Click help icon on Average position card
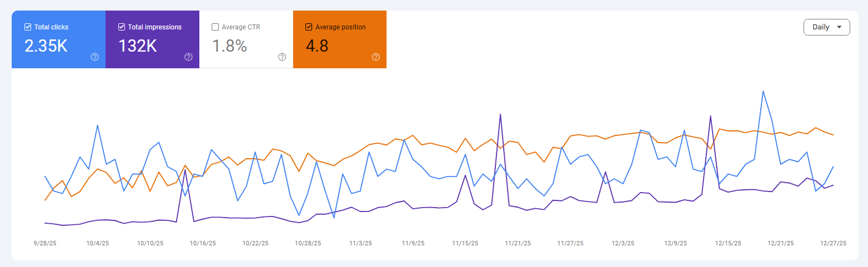The height and width of the screenshot is (267, 868). point(376,57)
